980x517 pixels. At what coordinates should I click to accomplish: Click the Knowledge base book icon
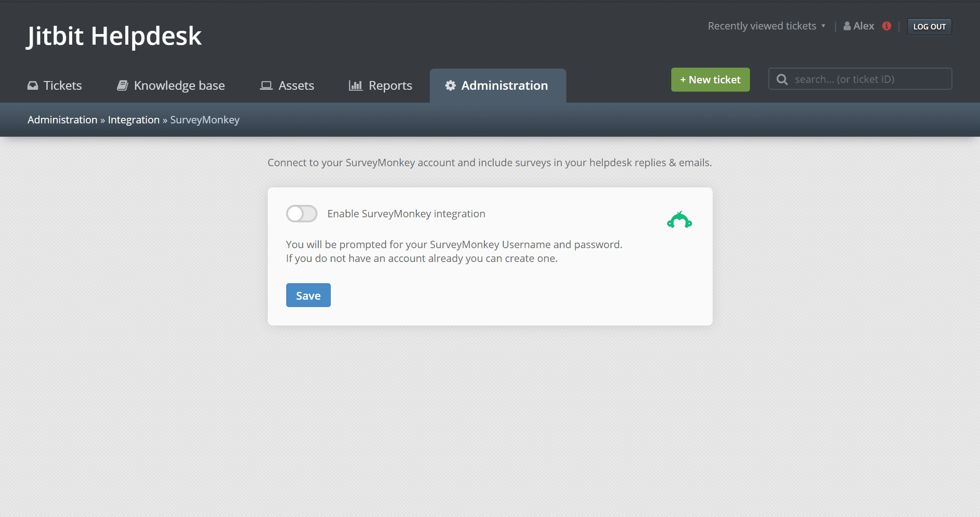click(x=122, y=86)
